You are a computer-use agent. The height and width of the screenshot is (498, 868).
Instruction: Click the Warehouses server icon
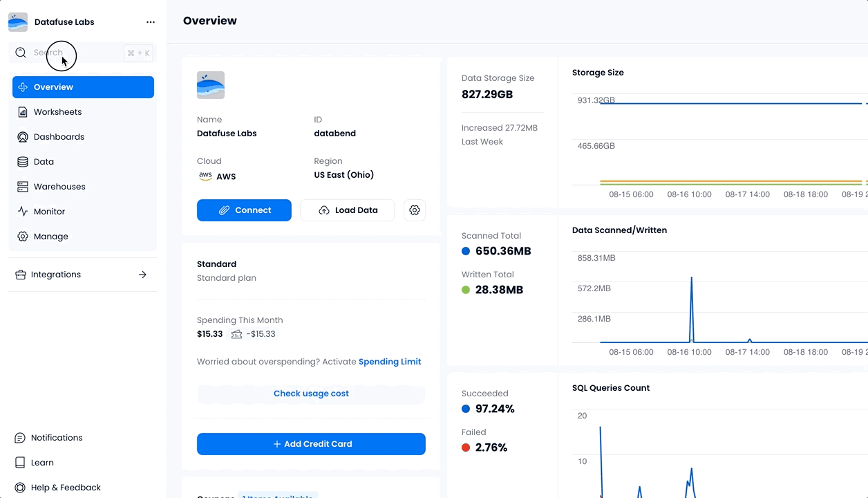pyautogui.click(x=23, y=187)
